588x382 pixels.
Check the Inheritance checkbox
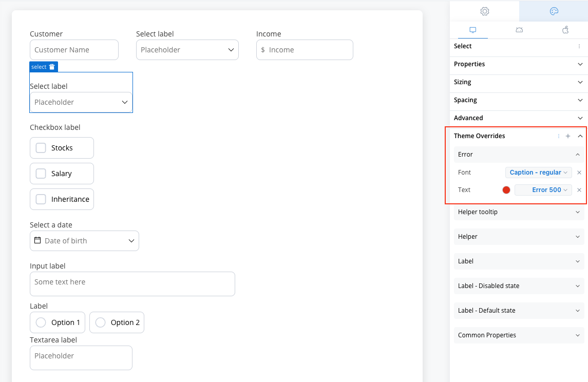tap(41, 199)
